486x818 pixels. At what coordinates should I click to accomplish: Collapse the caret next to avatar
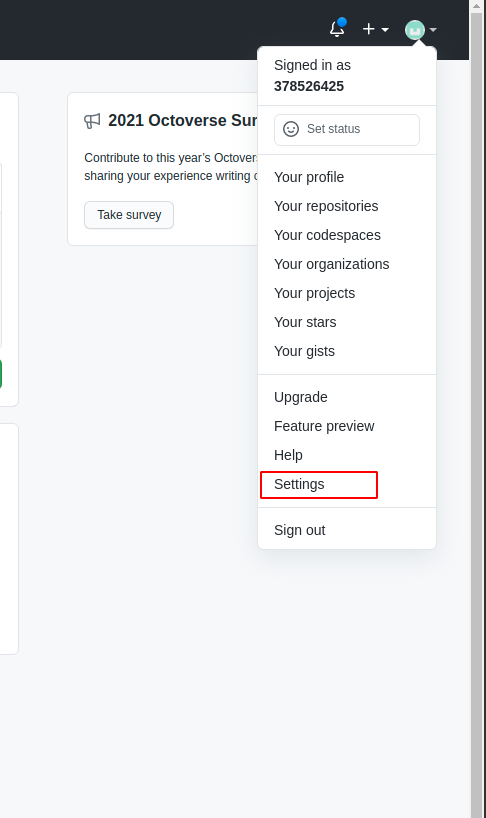tap(433, 30)
